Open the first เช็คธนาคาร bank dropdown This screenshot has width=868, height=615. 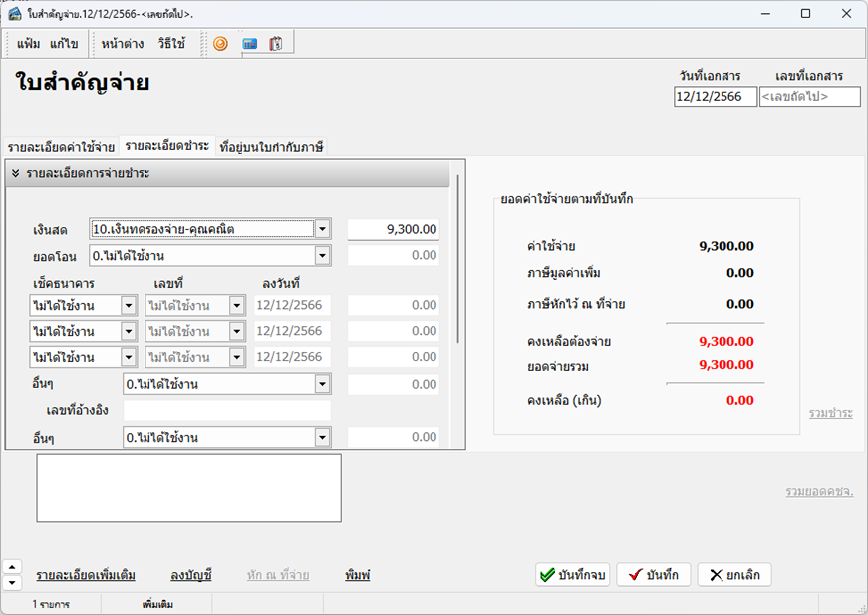pyautogui.click(x=129, y=305)
